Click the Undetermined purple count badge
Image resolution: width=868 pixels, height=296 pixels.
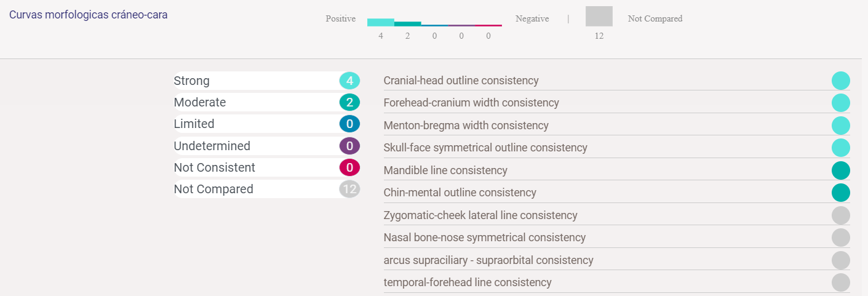[349, 146]
